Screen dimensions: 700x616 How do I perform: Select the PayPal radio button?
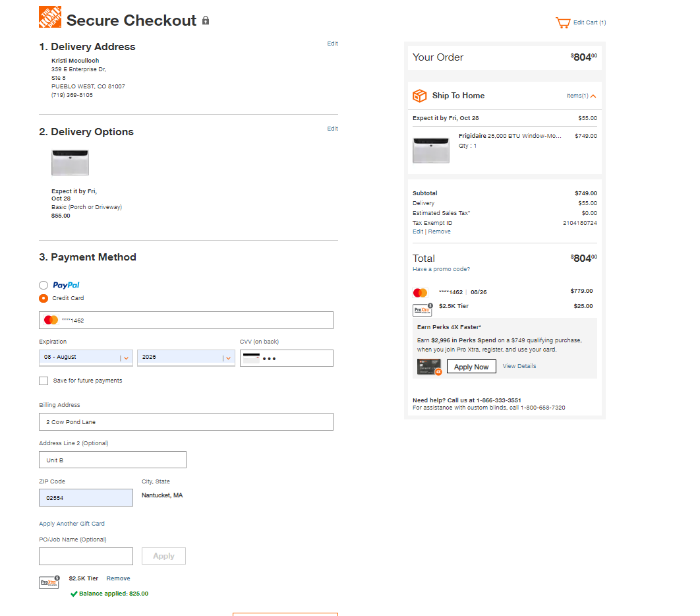[44, 285]
